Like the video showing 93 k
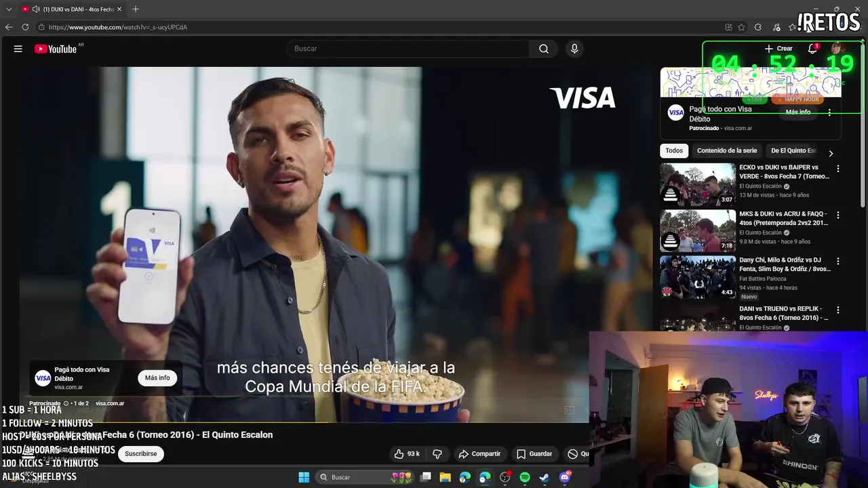Image resolution: width=868 pixels, height=488 pixels. tap(407, 454)
